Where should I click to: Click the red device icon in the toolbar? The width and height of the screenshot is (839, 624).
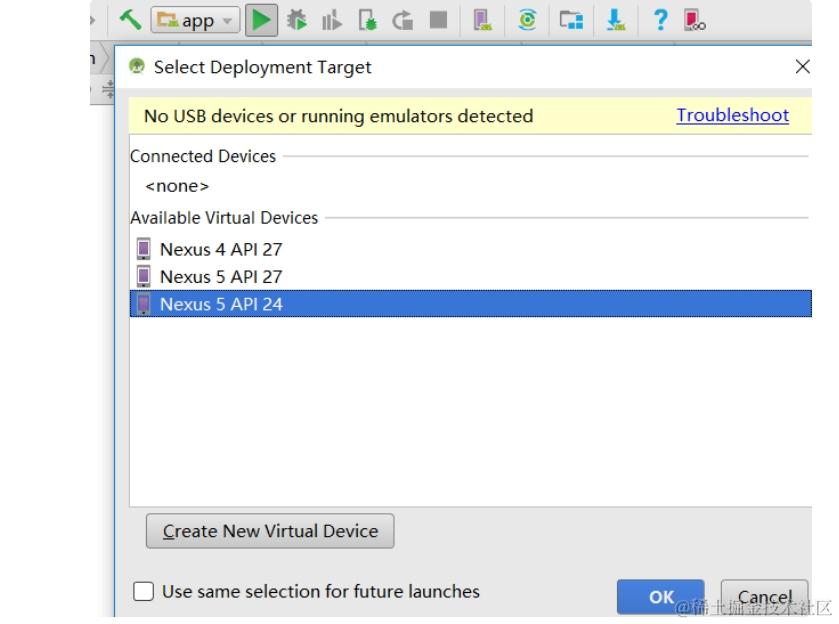tap(695, 20)
